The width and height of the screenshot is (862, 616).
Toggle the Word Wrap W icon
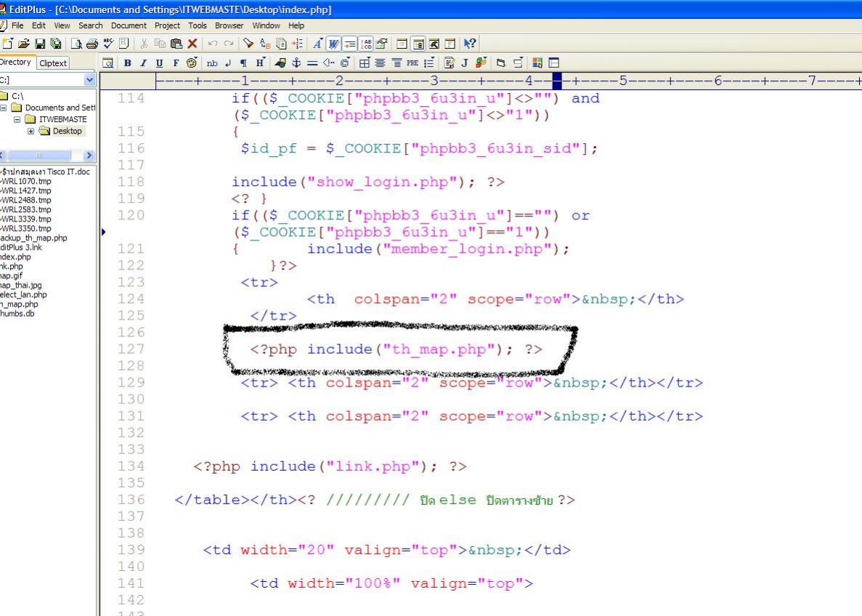pyautogui.click(x=333, y=44)
